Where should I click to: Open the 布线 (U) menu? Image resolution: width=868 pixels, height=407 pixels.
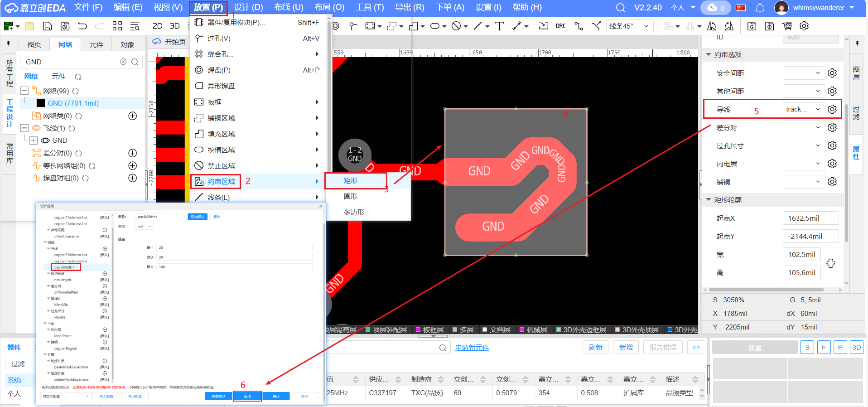(289, 8)
